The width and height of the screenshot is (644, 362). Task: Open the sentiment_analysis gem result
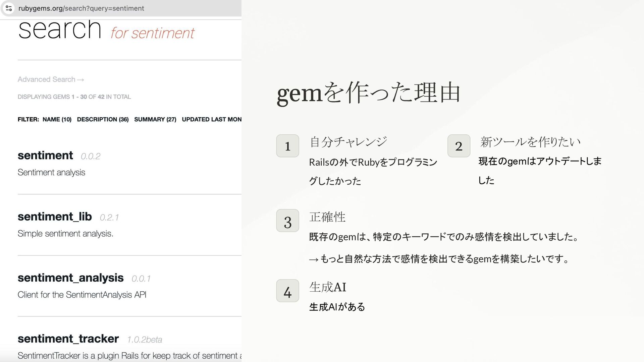coord(70,278)
